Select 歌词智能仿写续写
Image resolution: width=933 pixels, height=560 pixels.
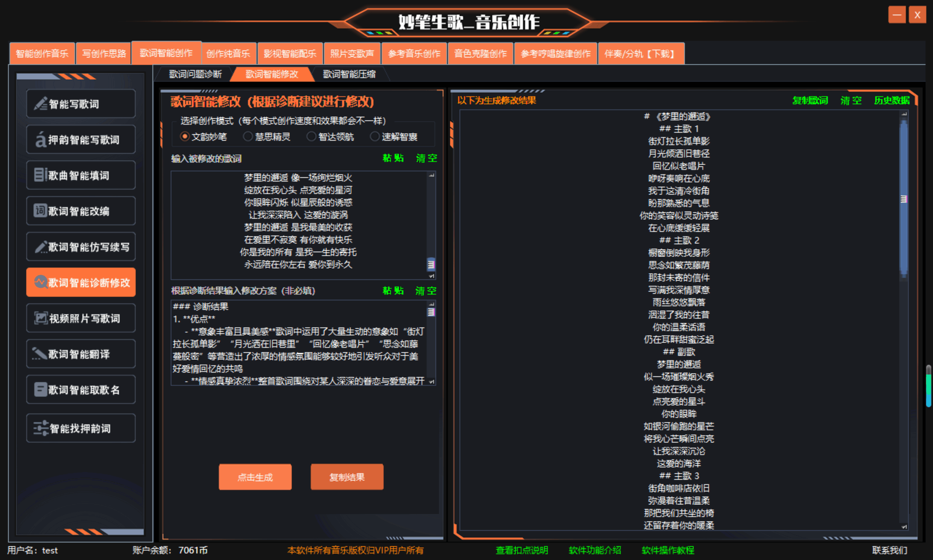tap(81, 246)
